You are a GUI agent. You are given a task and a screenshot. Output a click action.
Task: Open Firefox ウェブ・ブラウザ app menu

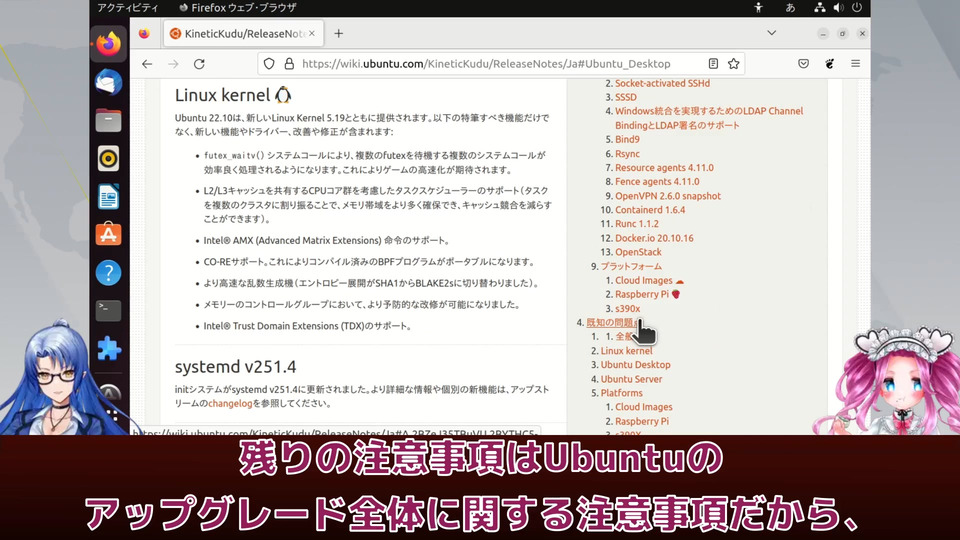tap(237, 7)
